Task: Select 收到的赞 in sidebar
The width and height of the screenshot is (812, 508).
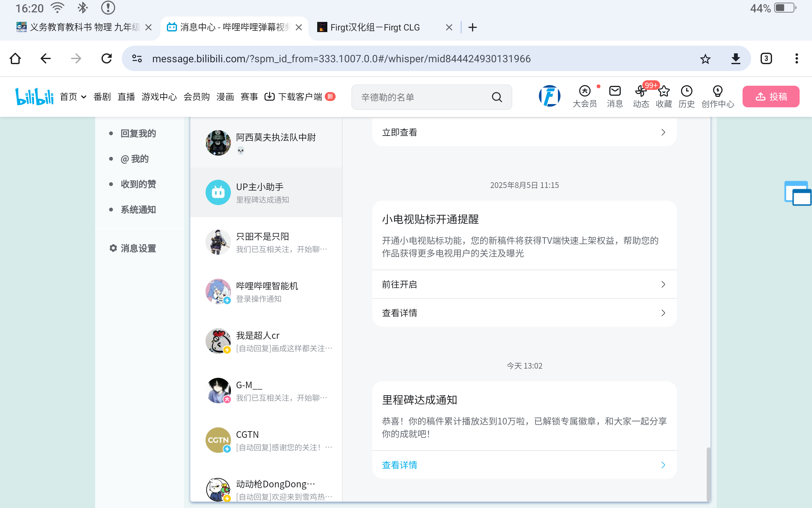Action: 138,184
